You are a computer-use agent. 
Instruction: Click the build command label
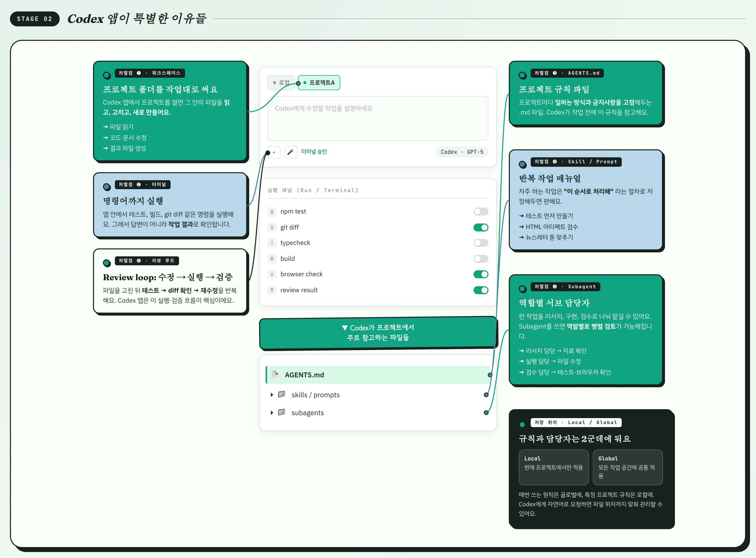[x=287, y=259]
